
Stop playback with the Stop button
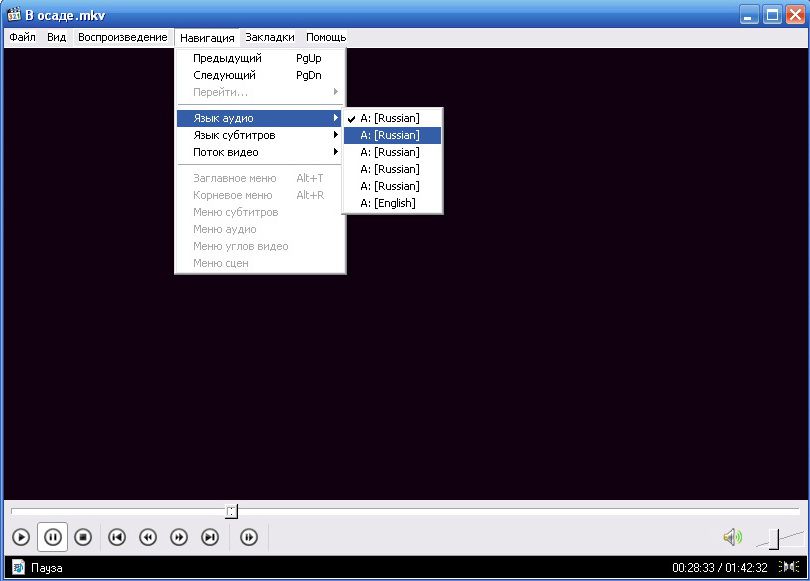click(83, 537)
